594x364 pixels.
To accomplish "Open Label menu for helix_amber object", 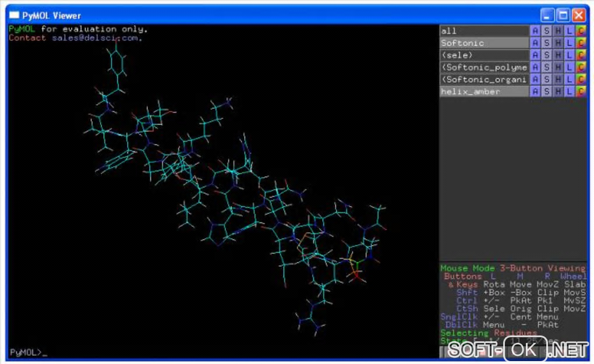I will pyautogui.click(x=569, y=91).
